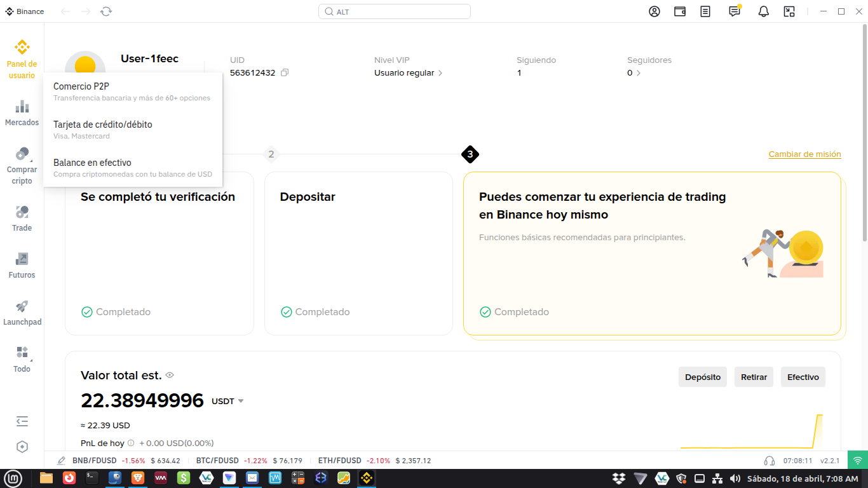This screenshot has width=868, height=488.
Task: Select Tarjeta de crédito/débito option
Action: (x=133, y=130)
